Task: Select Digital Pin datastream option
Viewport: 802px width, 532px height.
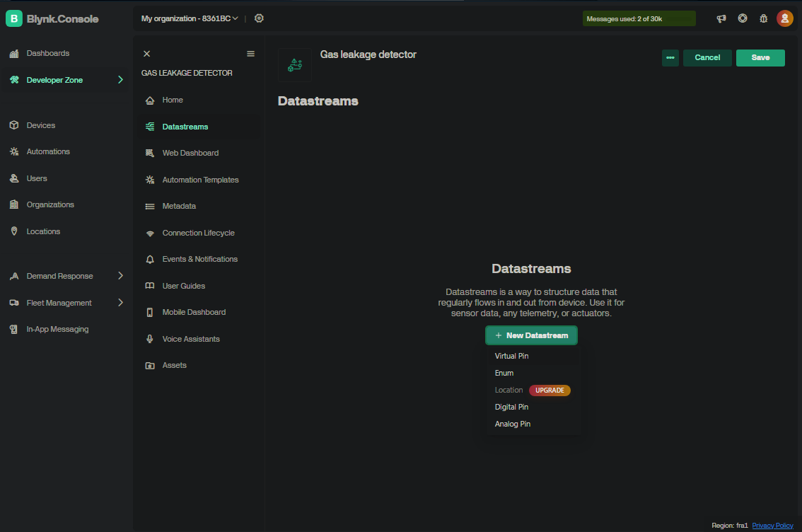Action: (511, 407)
